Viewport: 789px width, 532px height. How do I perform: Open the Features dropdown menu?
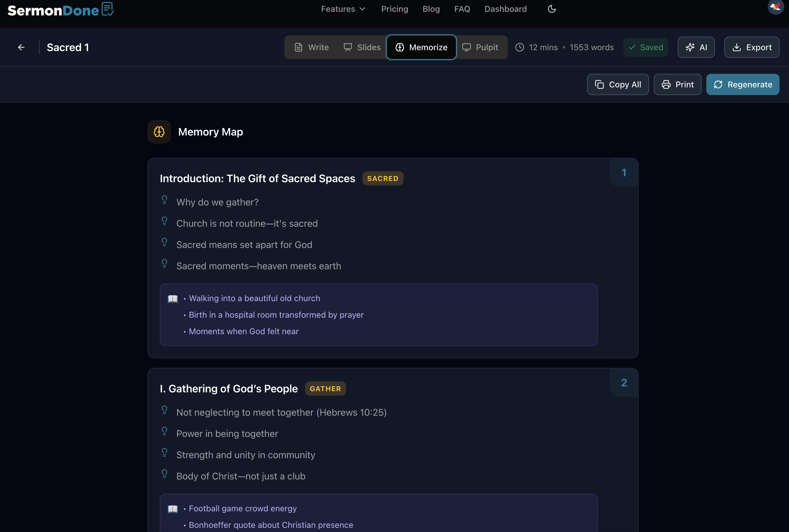pyautogui.click(x=343, y=9)
